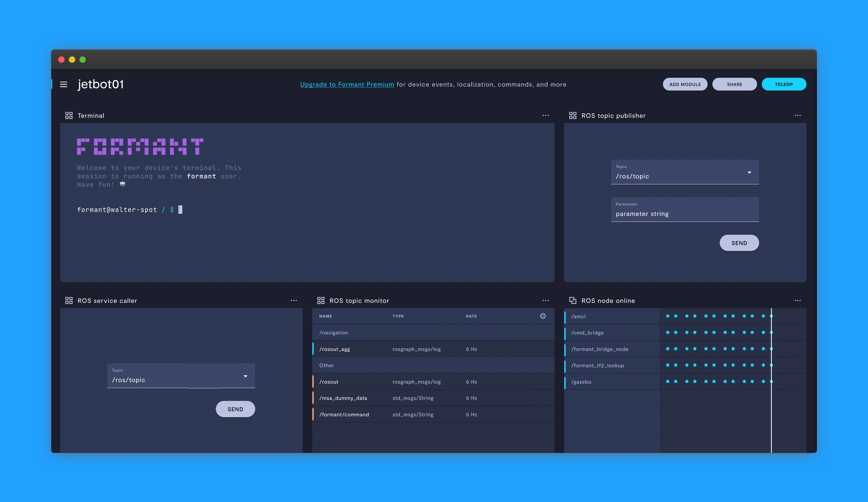
Task: Open Terminal module options ellipsis
Action: [546, 115]
